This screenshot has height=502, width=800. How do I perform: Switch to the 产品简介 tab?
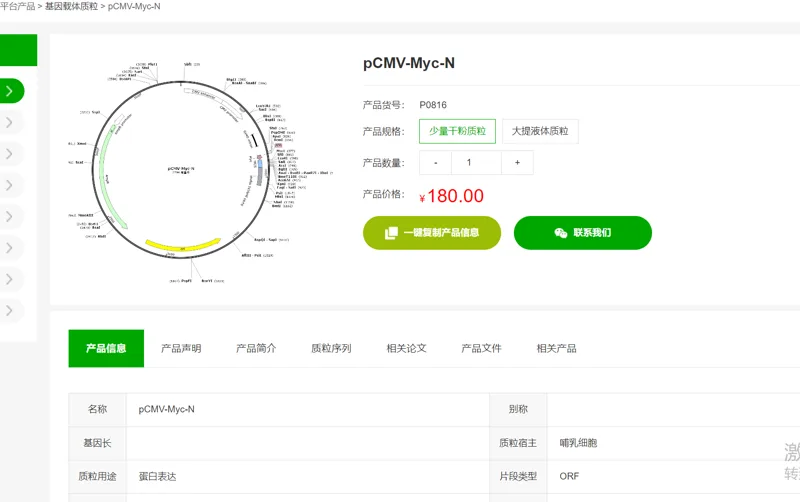256,348
